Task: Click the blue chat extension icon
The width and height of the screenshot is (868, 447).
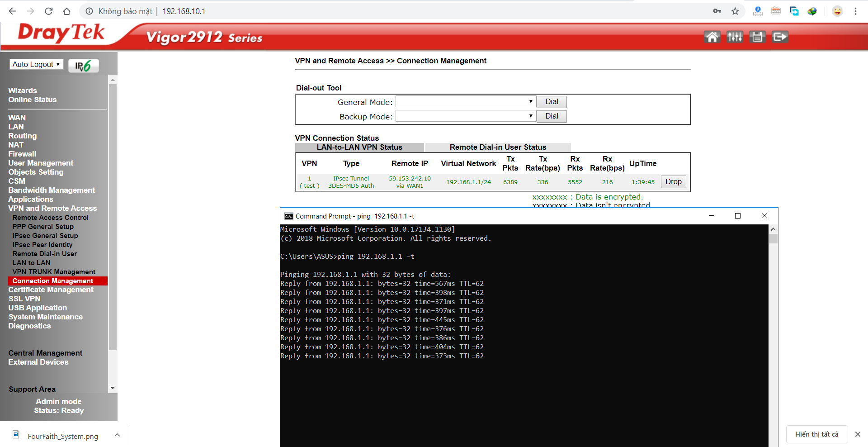Action: pyautogui.click(x=794, y=11)
